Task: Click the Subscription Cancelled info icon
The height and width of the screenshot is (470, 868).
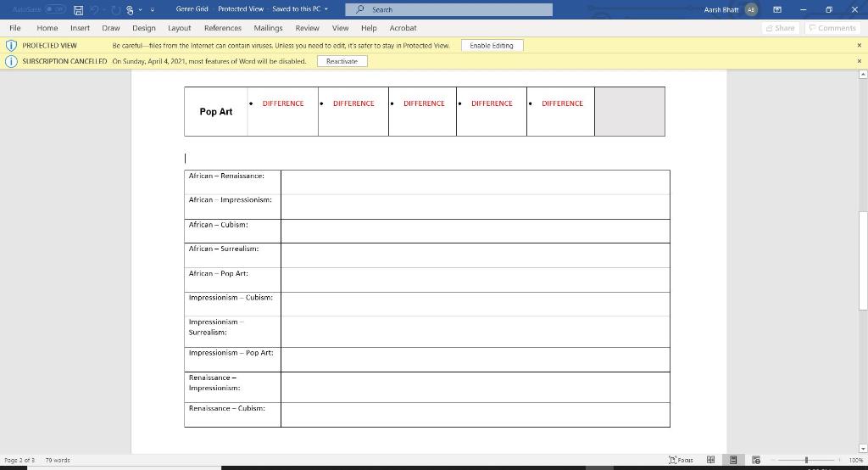Action: (x=11, y=61)
